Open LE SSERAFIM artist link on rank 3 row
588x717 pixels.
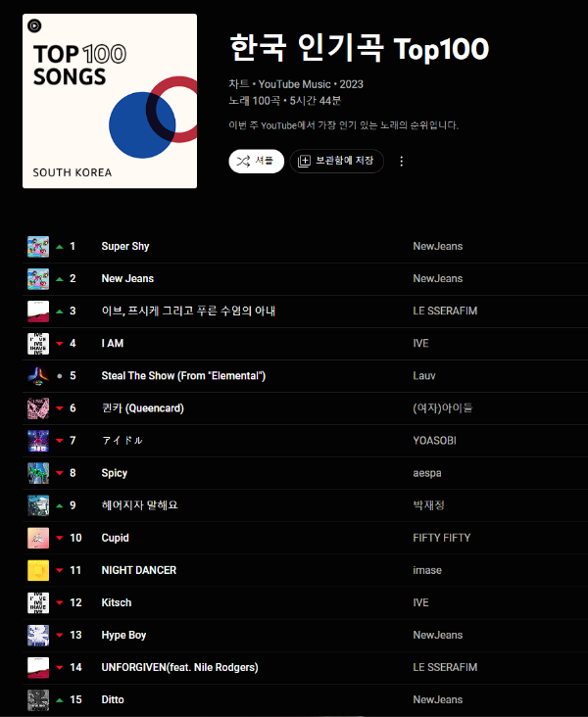coord(445,311)
